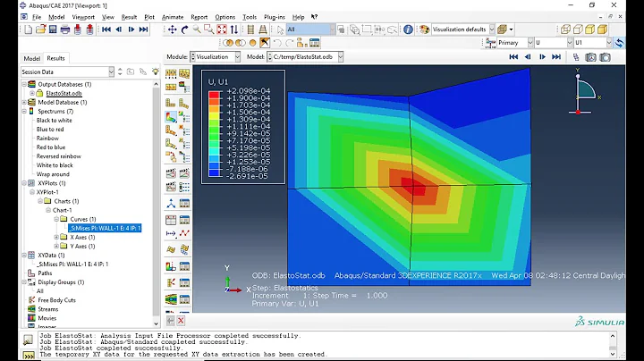Select the Rotate View tool
This screenshot has height=361, width=644.
[x=184, y=29]
